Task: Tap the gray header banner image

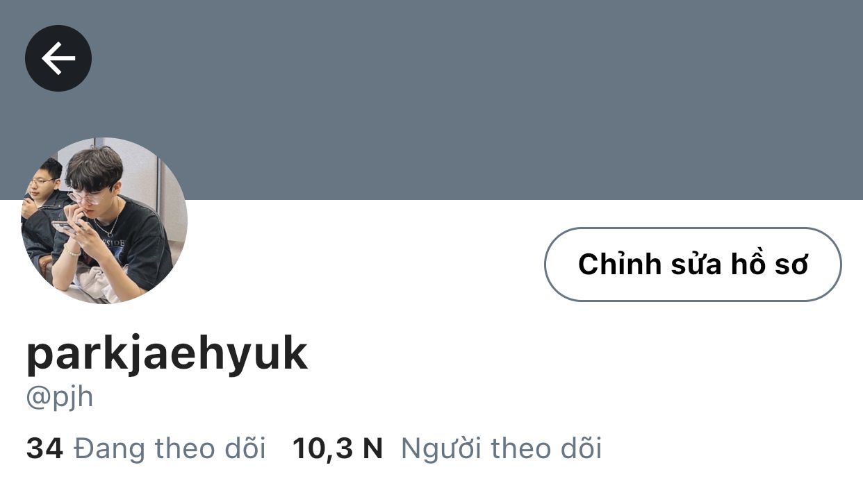Action: click(x=431, y=100)
